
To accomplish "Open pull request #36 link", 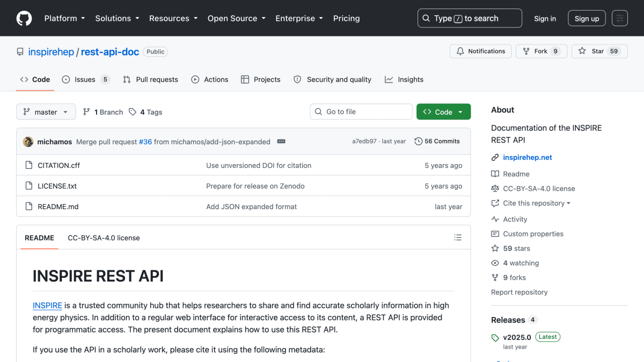I will 145,142.
